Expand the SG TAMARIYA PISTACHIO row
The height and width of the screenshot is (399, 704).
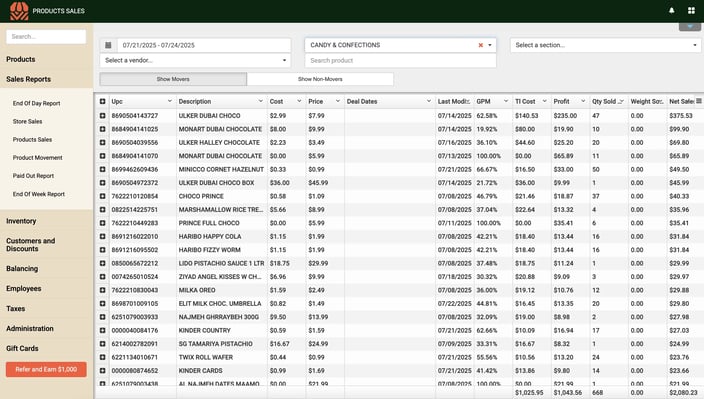[x=102, y=344]
